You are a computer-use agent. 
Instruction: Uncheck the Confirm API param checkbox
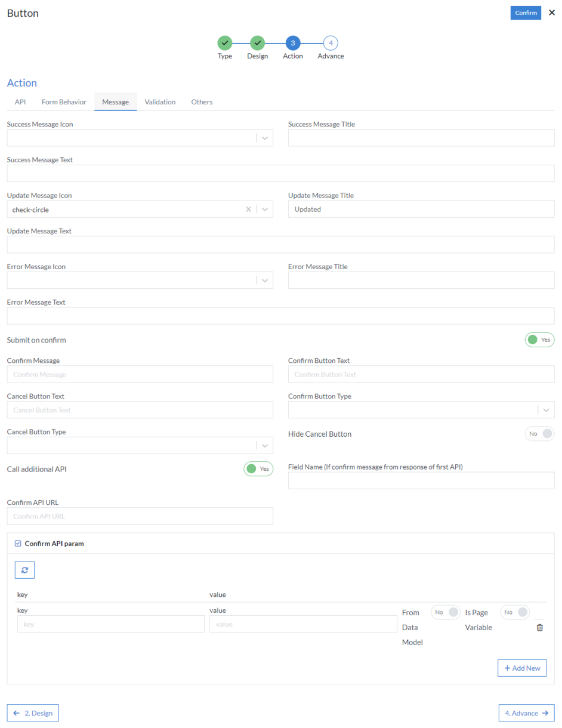[18, 543]
